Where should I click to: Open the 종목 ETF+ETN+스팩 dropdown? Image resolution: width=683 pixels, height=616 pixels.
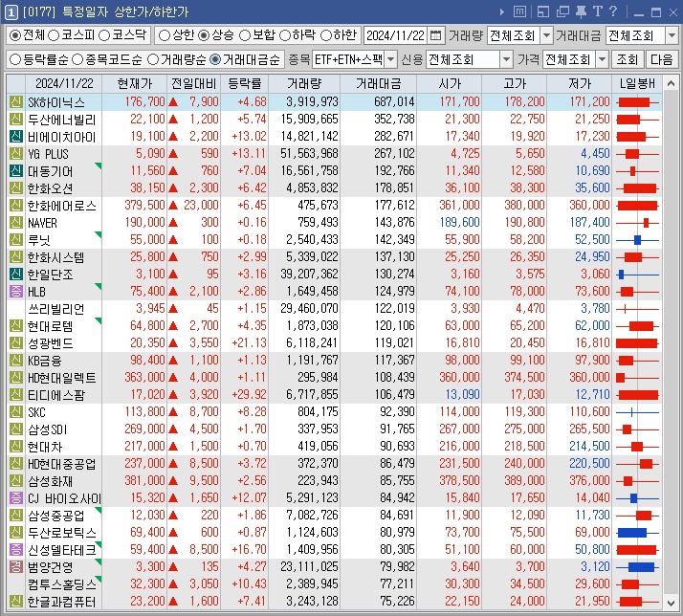pyautogui.click(x=390, y=59)
